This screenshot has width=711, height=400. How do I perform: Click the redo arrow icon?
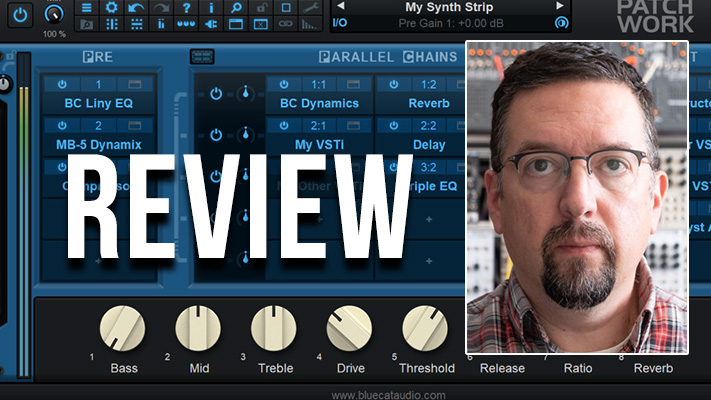(161, 7)
